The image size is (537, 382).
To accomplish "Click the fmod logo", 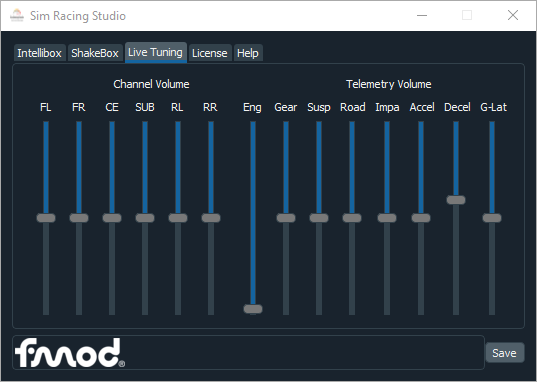I will coord(70,353).
